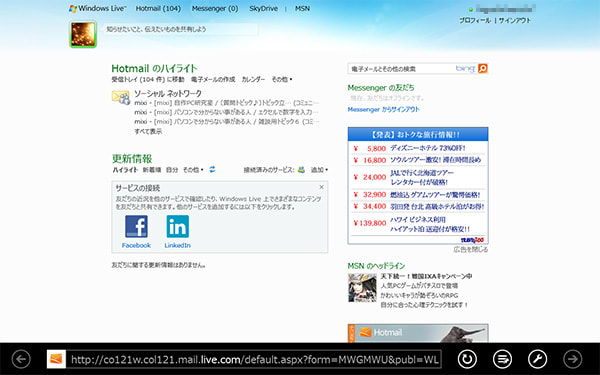The height and width of the screenshot is (375, 600).
Task: Click the Windows Live logo
Action: point(98,8)
